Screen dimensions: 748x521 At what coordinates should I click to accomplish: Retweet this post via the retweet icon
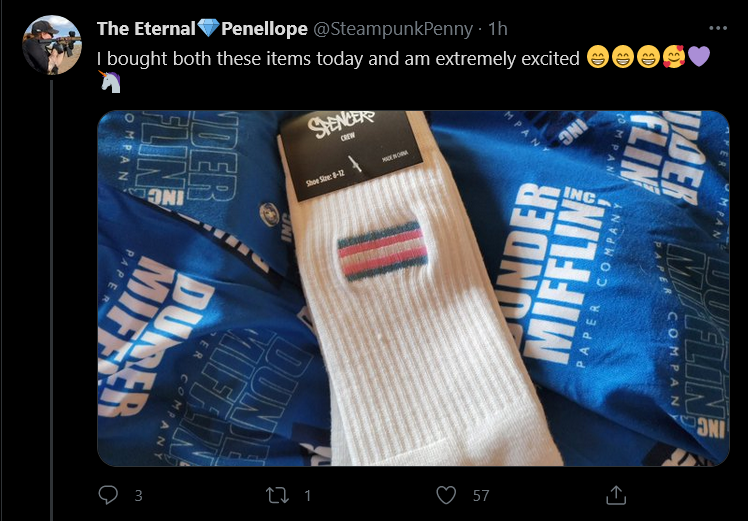click(277, 495)
